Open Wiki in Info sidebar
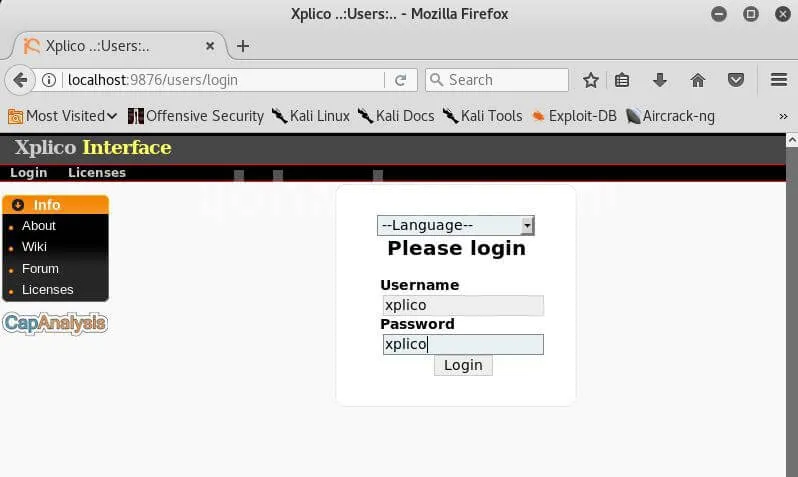798x477 pixels. 34,247
